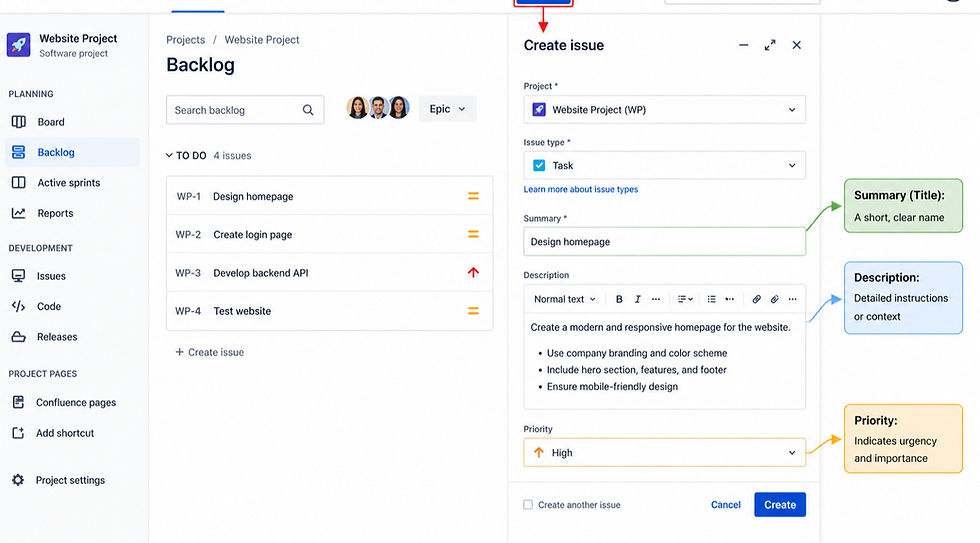
Task: Click the Develop backend API issue title
Action: pyautogui.click(x=261, y=273)
